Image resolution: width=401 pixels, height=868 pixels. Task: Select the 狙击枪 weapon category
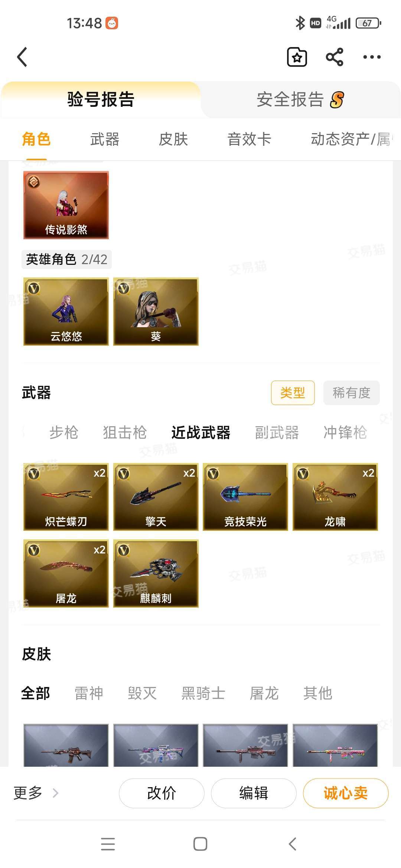[125, 433]
